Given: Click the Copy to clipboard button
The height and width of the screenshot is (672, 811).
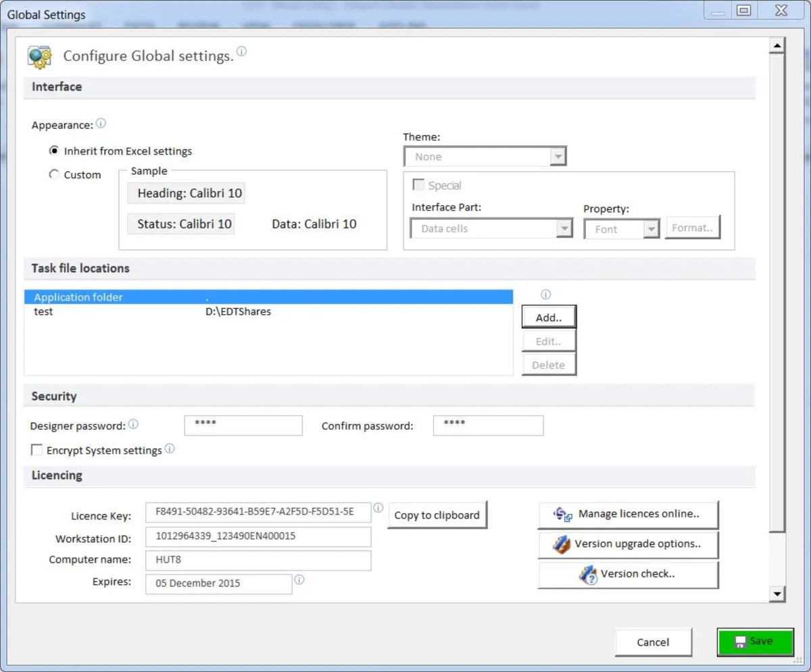Looking at the screenshot, I should click(437, 515).
